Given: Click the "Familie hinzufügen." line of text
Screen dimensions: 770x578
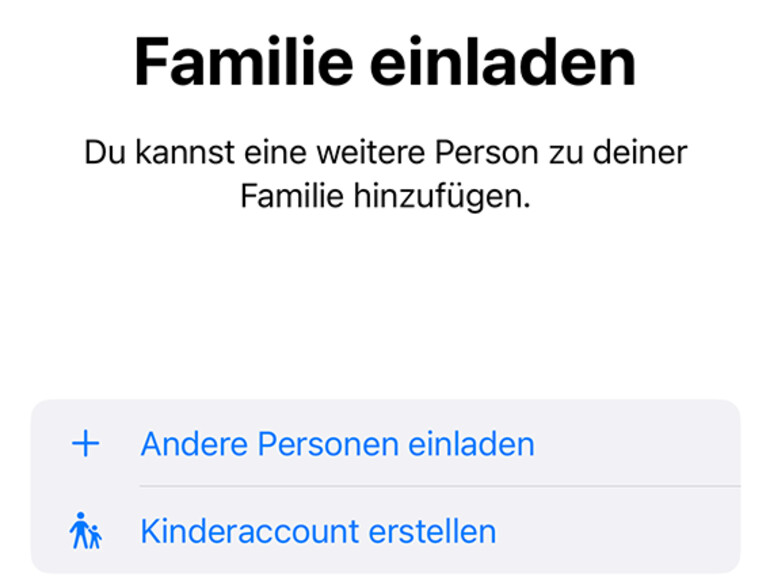Looking at the screenshot, I should (x=385, y=197).
